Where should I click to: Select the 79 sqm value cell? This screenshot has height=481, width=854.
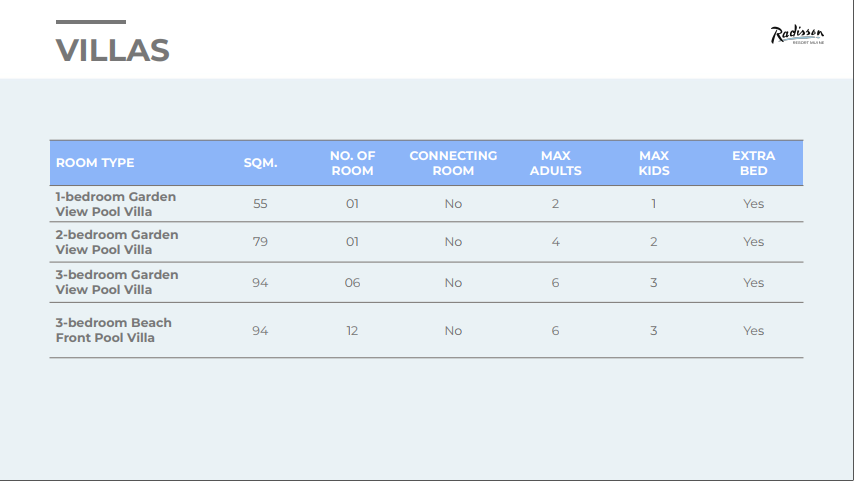click(x=260, y=242)
